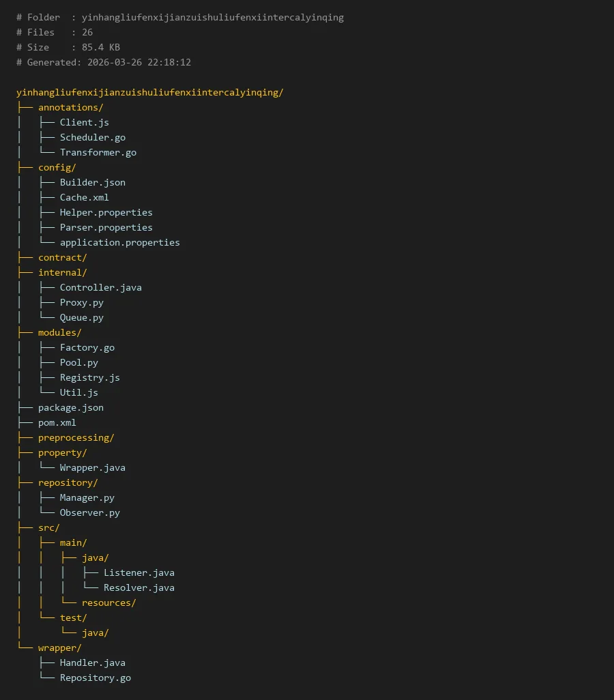Click Repository.go in wrapper folder
This screenshot has width=614, height=700.
click(95, 677)
